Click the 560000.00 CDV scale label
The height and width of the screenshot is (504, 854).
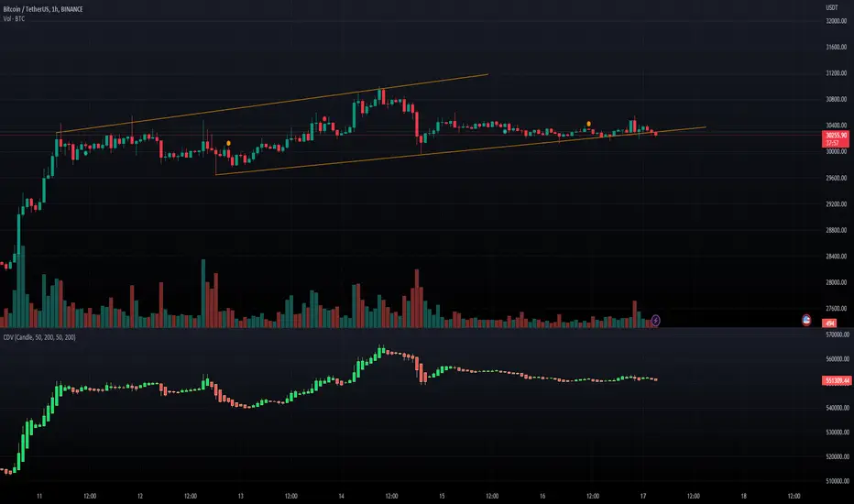click(838, 359)
